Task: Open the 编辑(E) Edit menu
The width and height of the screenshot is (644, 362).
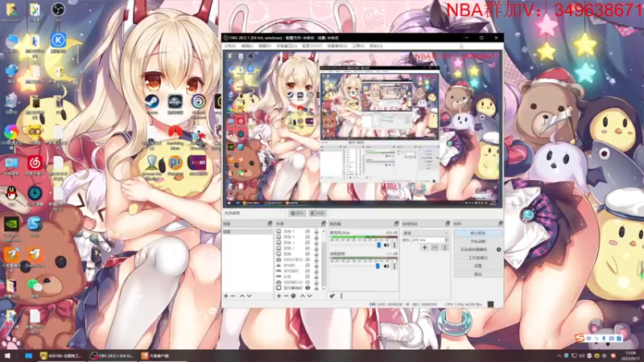Action: coord(247,46)
